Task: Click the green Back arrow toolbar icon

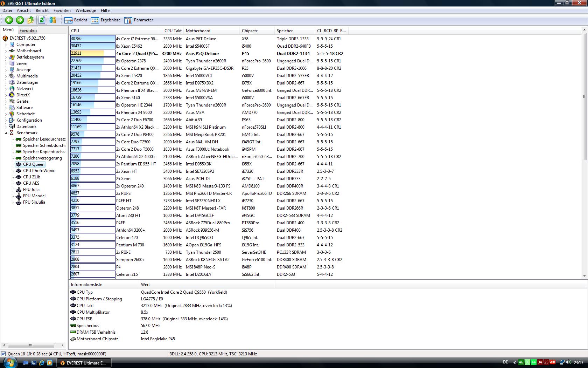Action: 9,20
